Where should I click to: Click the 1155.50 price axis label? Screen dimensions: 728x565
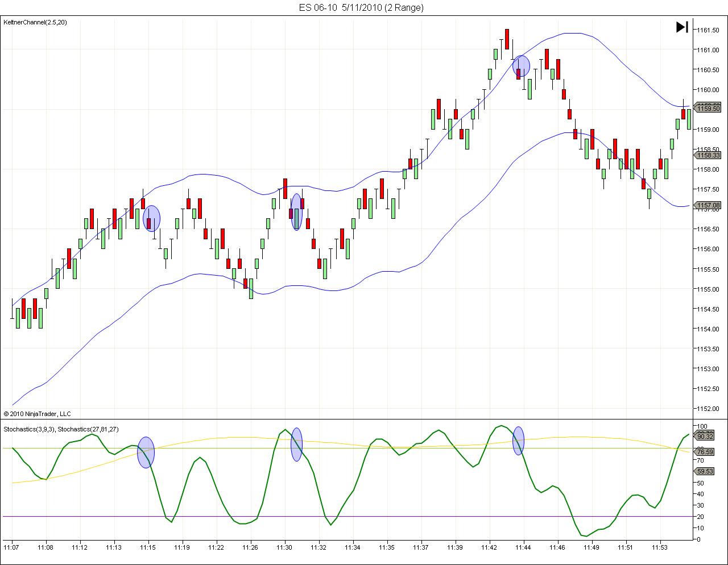(708, 269)
